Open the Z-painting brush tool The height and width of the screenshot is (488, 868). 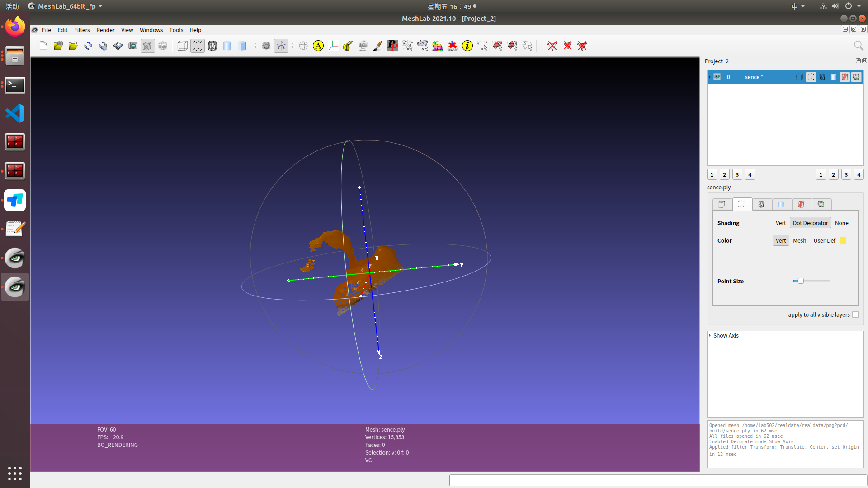(377, 46)
